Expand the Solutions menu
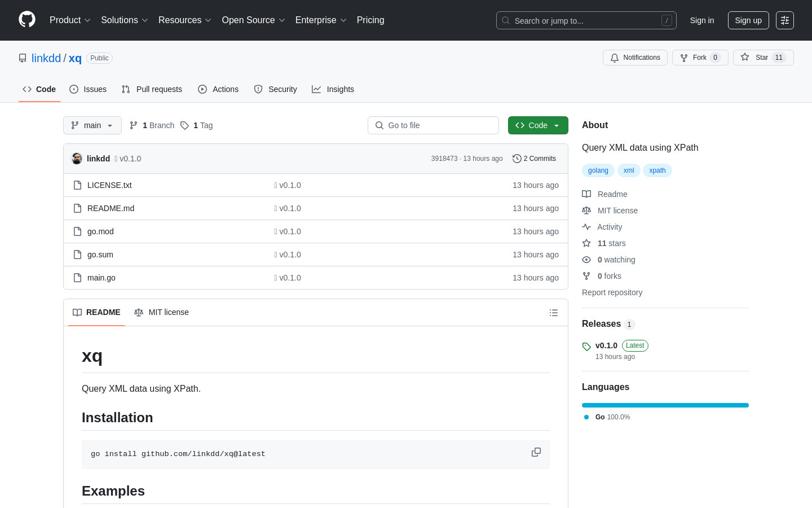This screenshot has height=508, width=812. tap(125, 20)
